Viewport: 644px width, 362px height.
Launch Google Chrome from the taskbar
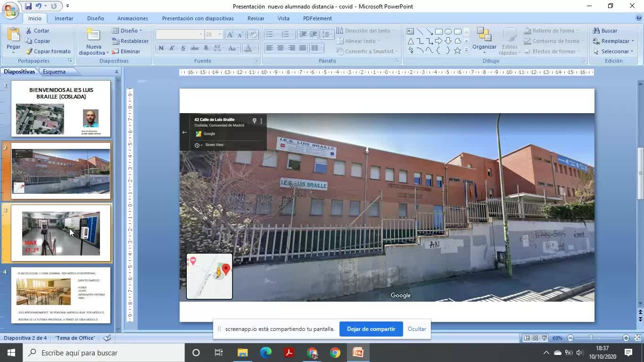pyautogui.click(x=335, y=353)
